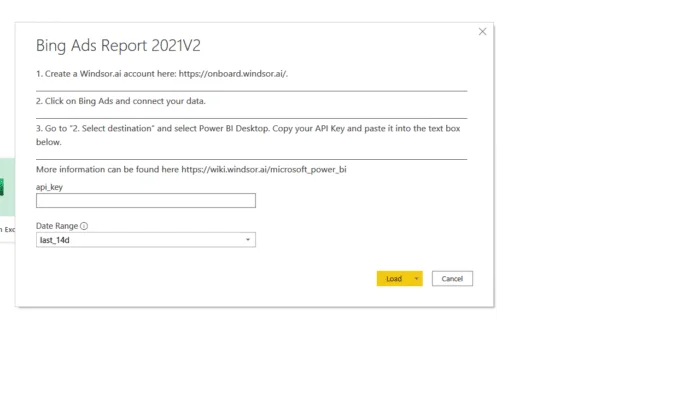Click the Cancel button
Screen dimensions: 700x394
point(452,278)
